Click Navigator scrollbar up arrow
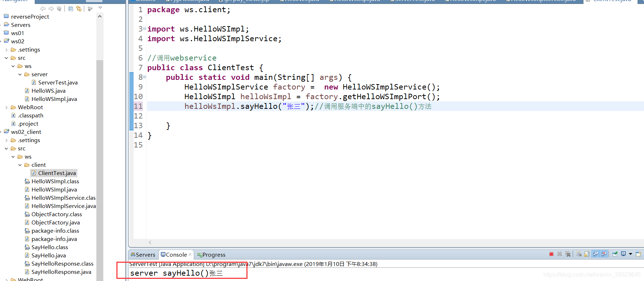The height and width of the screenshot is (281, 644). (x=100, y=16)
